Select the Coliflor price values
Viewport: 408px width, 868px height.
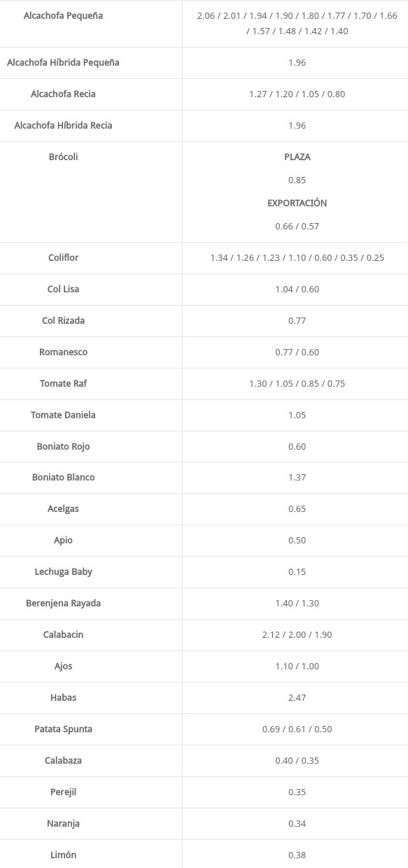(297, 257)
